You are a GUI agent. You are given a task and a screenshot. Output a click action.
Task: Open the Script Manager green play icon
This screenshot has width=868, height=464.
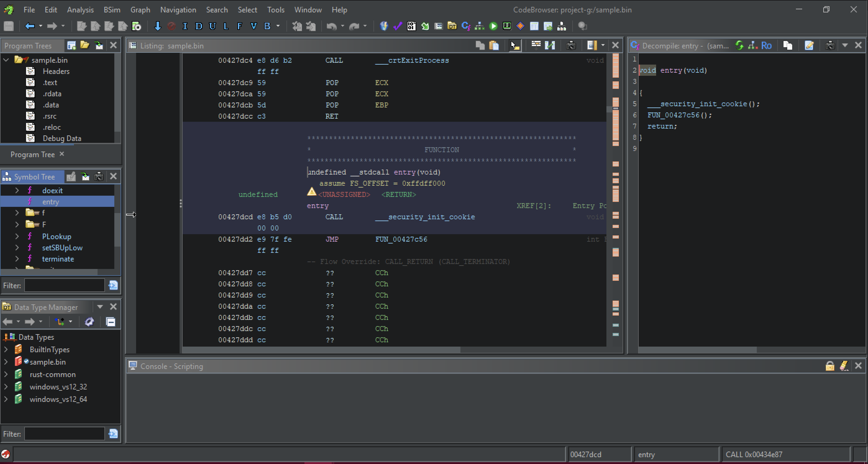pyautogui.click(x=493, y=26)
